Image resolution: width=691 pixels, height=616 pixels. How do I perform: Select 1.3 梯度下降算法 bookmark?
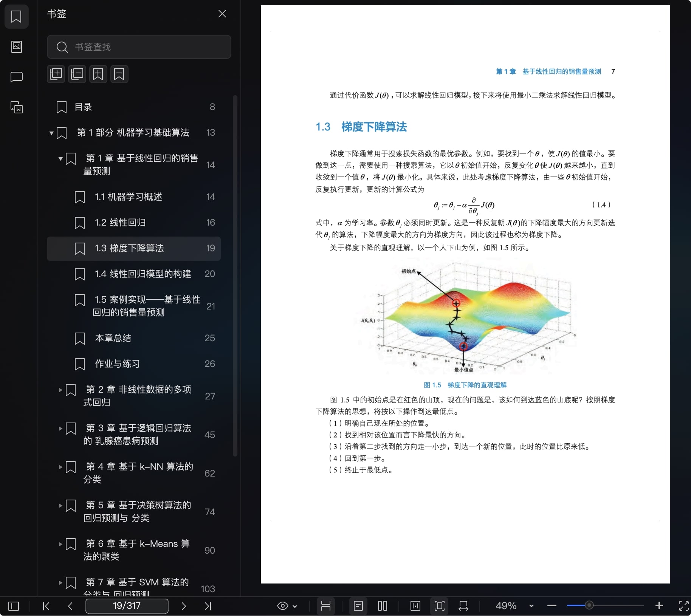[x=134, y=248]
